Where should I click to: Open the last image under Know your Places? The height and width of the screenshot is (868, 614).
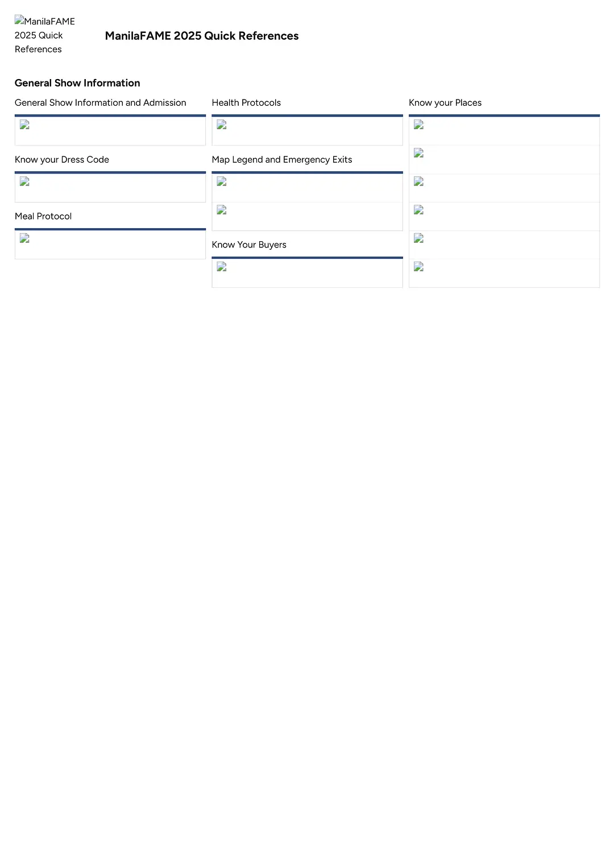click(419, 267)
